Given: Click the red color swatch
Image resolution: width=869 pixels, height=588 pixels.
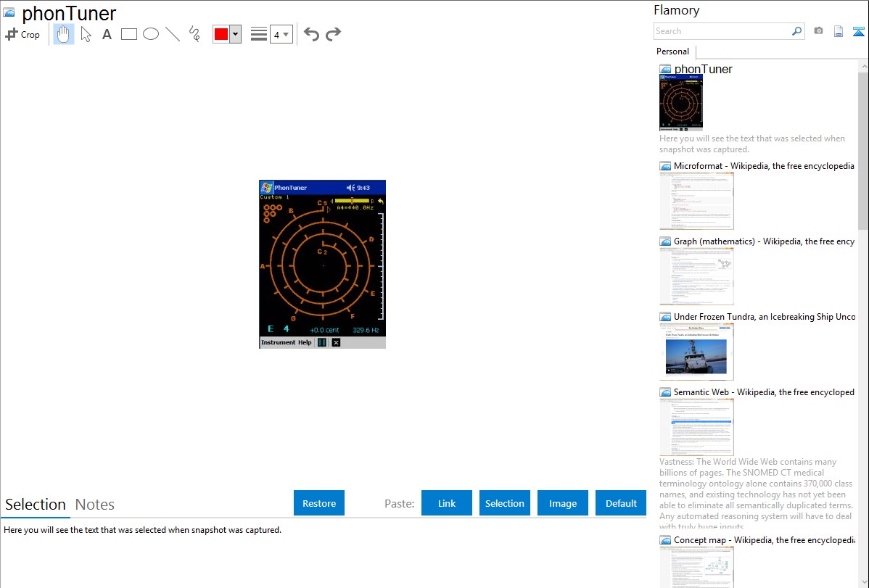Looking at the screenshot, I should point(221,34).
